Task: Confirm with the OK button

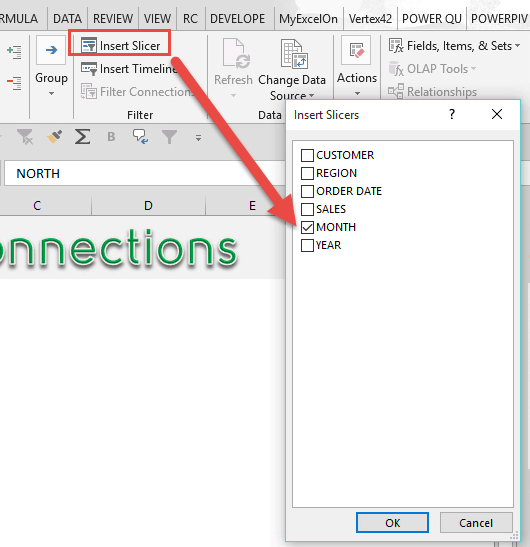Action: click(x=392, y=523)
